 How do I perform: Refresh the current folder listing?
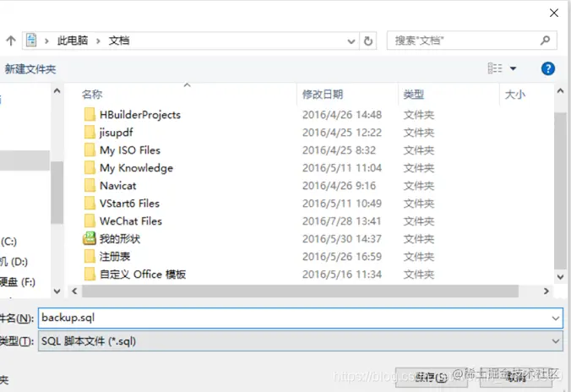(x=368, y=41)
